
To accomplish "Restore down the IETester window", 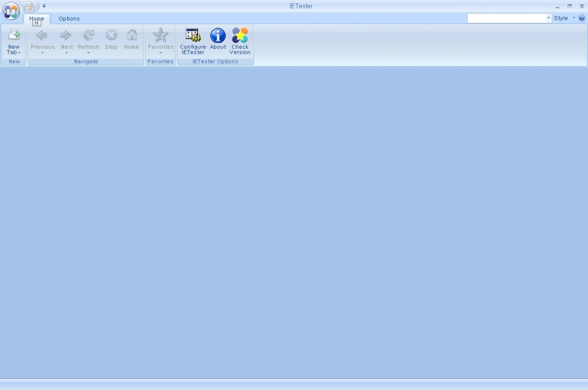I will tap(570, 6).
